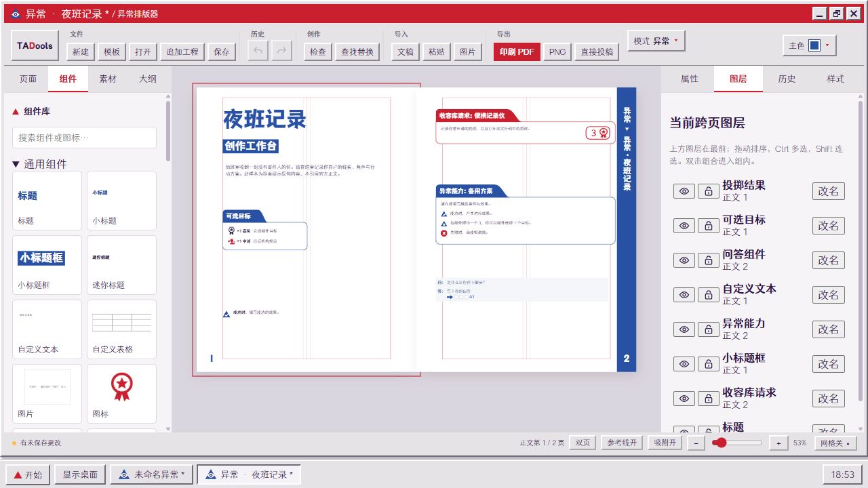Lock the 自定义文本 layer

(x=709, y=295)
